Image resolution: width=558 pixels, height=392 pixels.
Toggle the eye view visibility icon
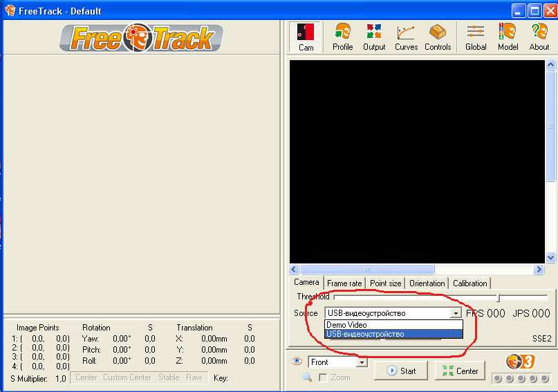click(297, 362)
